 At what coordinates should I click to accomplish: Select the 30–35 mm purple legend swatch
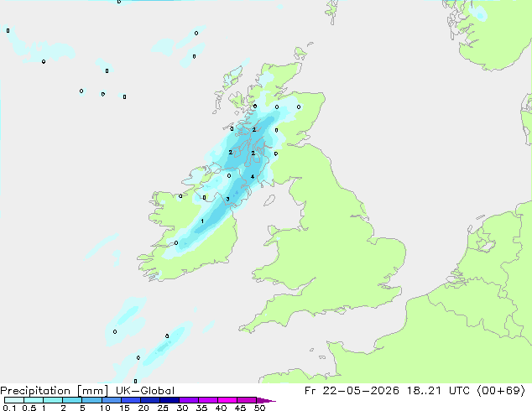tap(188, 400)
